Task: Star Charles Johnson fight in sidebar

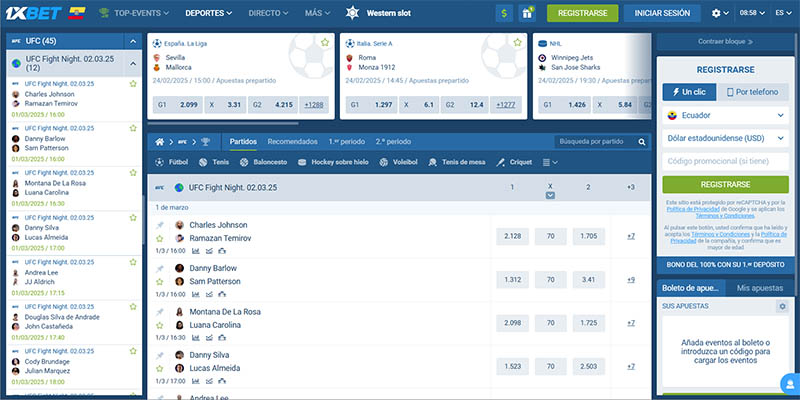Action: [133, 84]
